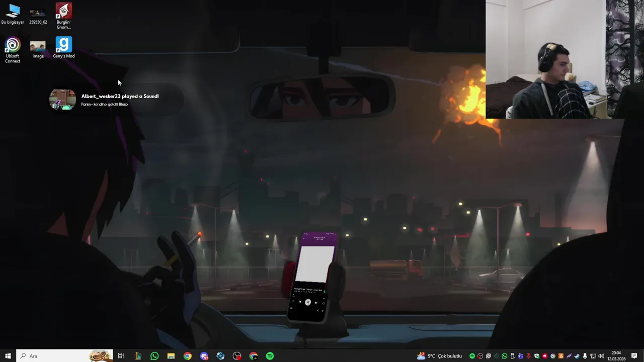Click the Spotify tray icon
Screen dimensions: 644x362
tap(472, 356)
